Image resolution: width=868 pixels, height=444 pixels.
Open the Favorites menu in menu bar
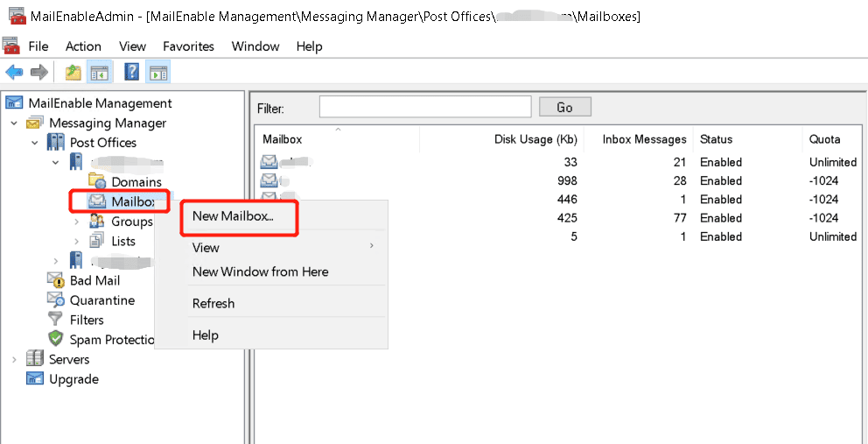pyautogui.click(x=188, y=46)
